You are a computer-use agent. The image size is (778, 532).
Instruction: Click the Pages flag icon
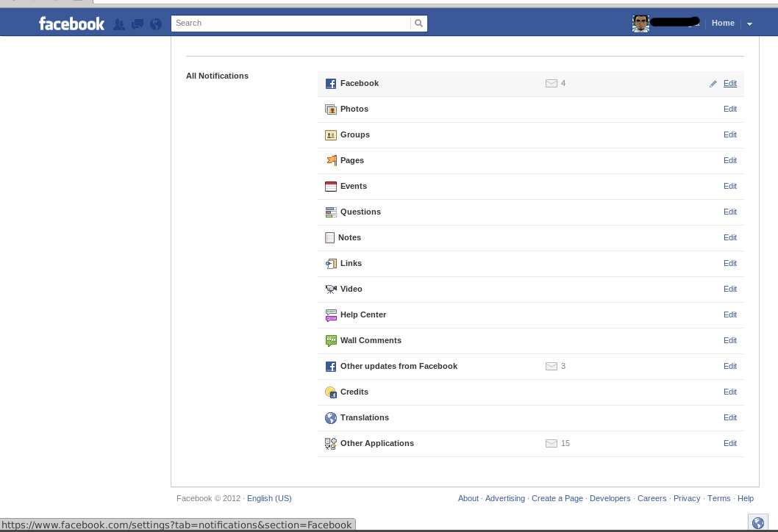(331, 161)
